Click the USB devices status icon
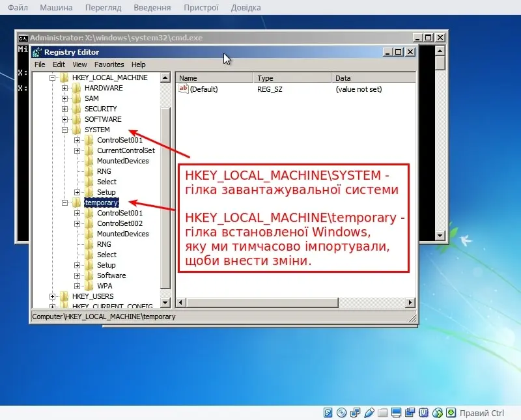 (369, 413)
